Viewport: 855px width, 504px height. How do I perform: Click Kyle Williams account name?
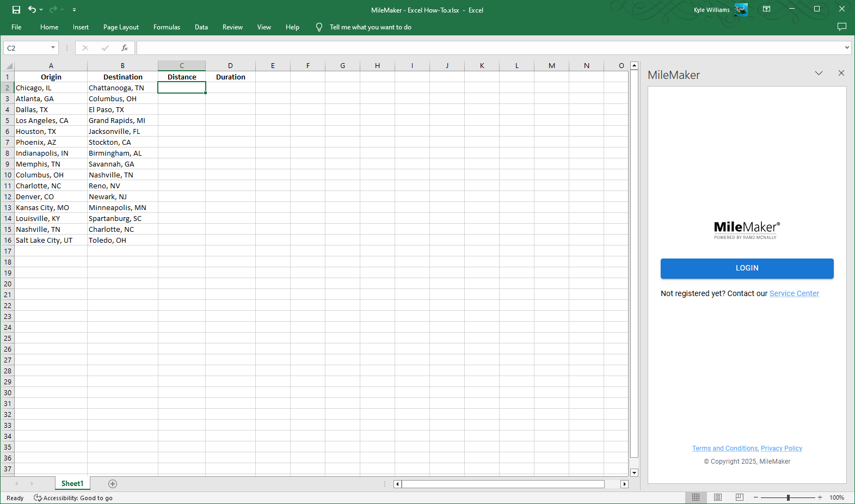(x=711, y=10)
